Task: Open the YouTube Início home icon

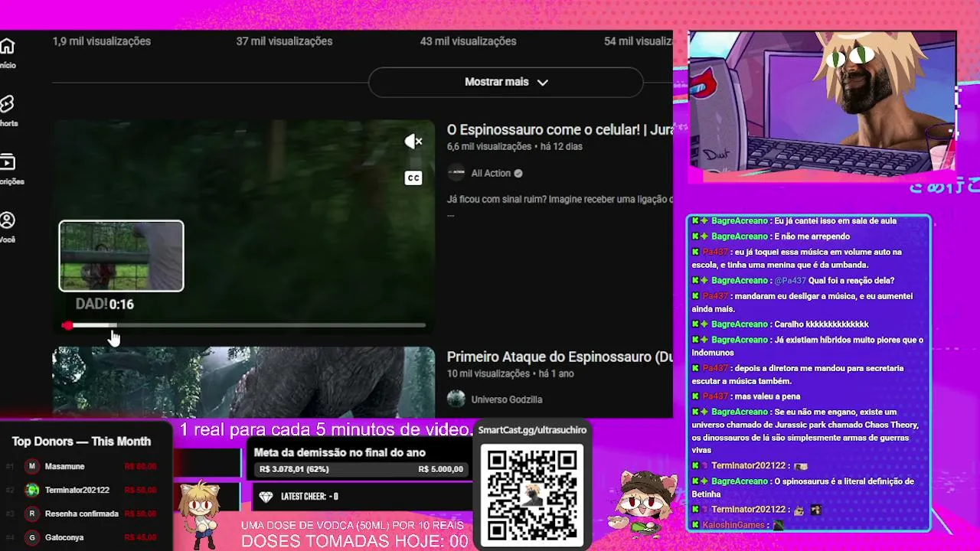Action: click(7, 46)
